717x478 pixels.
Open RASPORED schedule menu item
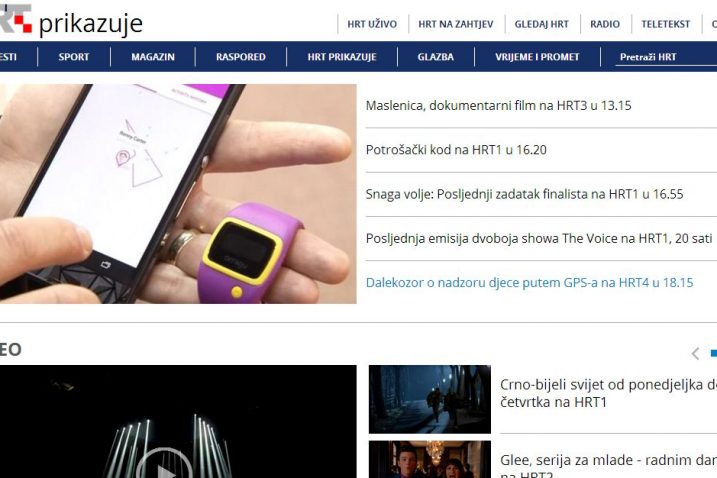click(x=241, y=57)
